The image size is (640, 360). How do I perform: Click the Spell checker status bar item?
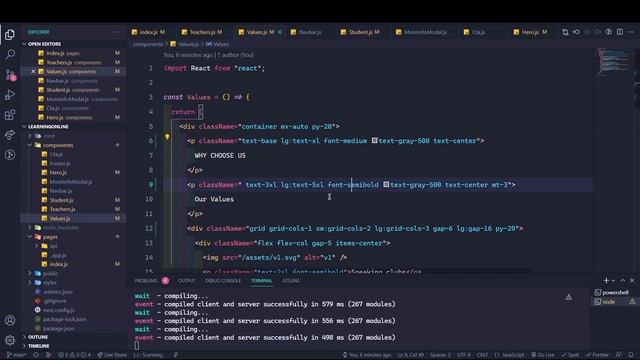coord(570,355)
